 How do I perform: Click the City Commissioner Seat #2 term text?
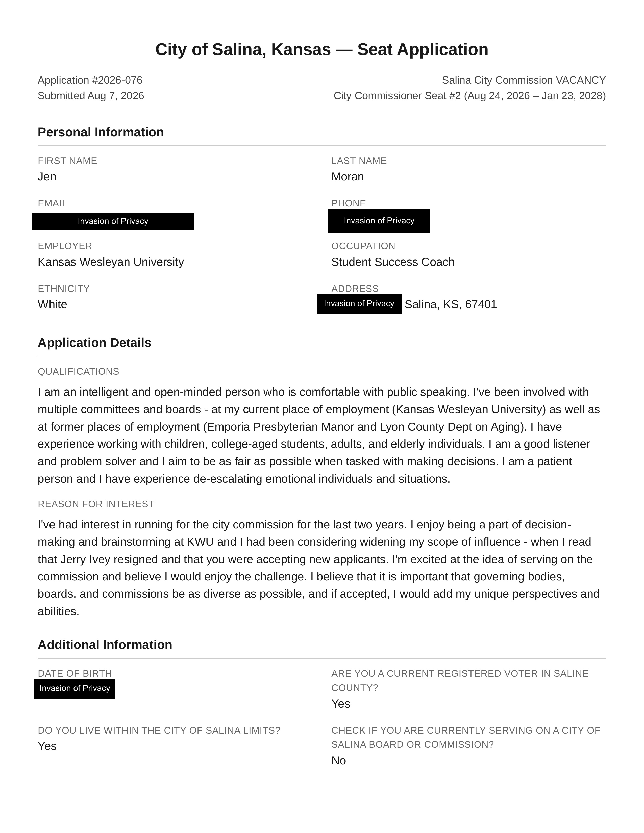[470, 96]
